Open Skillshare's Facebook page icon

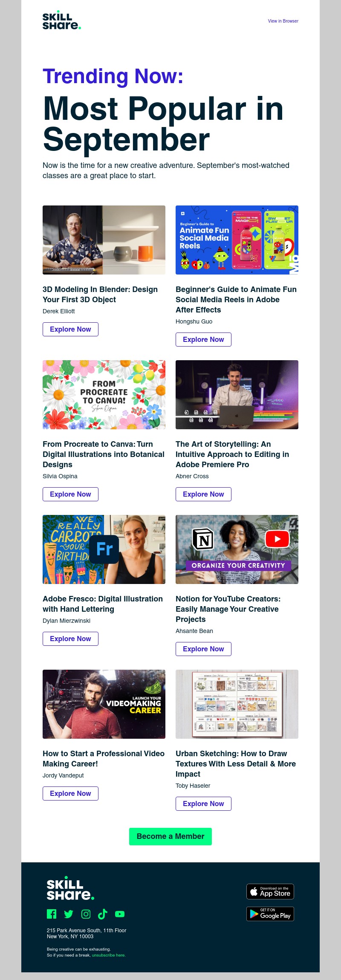[x=52, y=914]
